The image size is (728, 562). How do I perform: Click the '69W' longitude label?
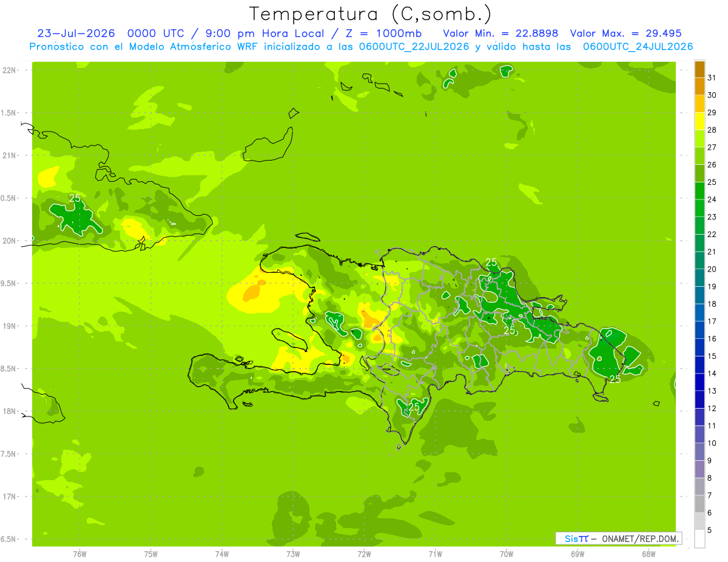click(x=578, y=554)
